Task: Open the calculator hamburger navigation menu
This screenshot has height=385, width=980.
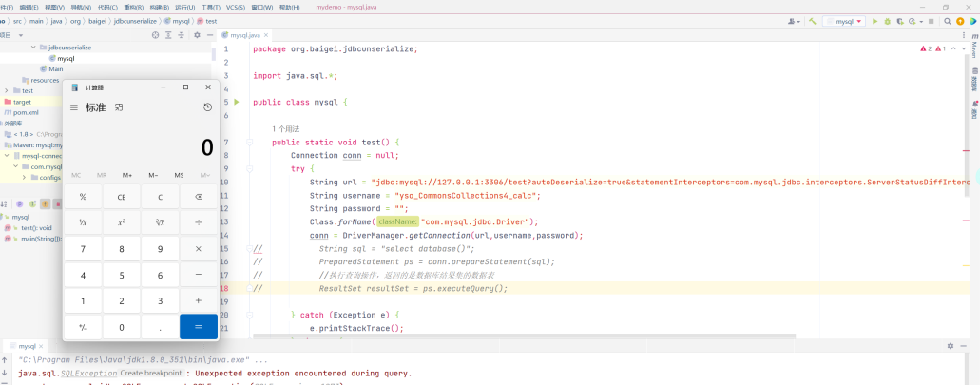Action: pos(74,107)
